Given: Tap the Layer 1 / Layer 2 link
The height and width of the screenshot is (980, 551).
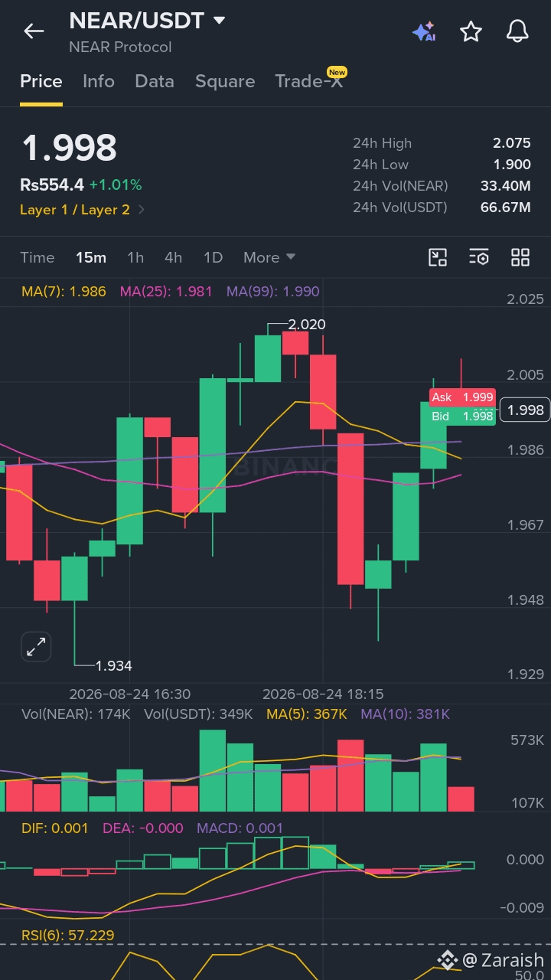Looking at the screenshot, I should (75, 210).
